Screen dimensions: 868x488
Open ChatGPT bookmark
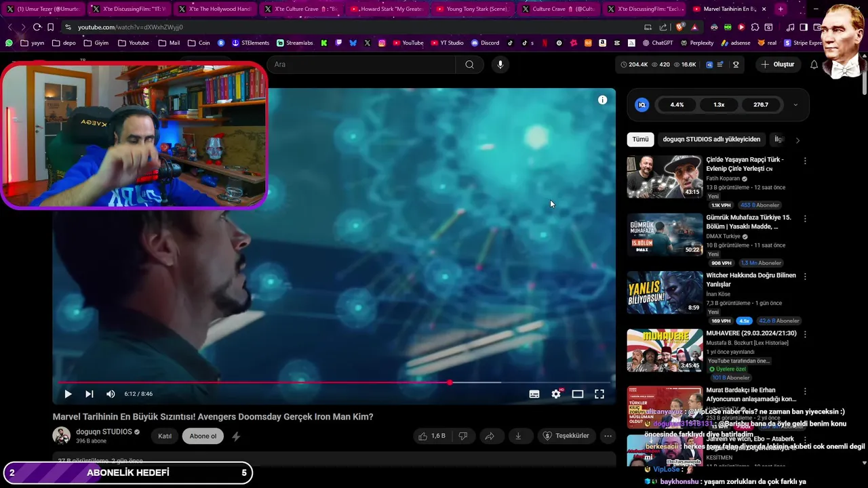point(657,43)
